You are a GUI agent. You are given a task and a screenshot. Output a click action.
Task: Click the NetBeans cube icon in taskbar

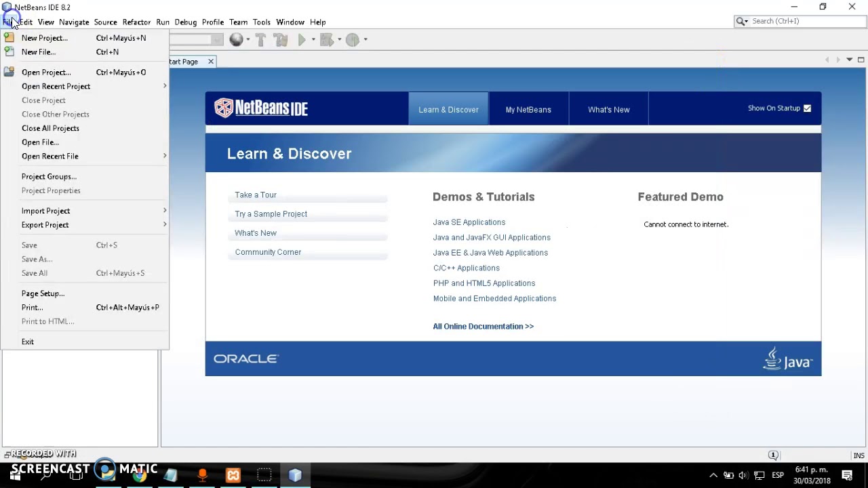pos(295,475)
